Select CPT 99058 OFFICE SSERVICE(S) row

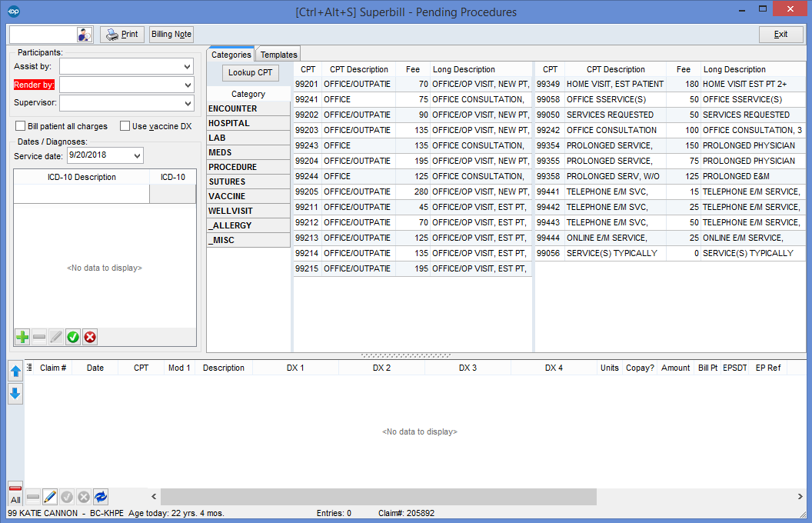(x=670, y=99)
